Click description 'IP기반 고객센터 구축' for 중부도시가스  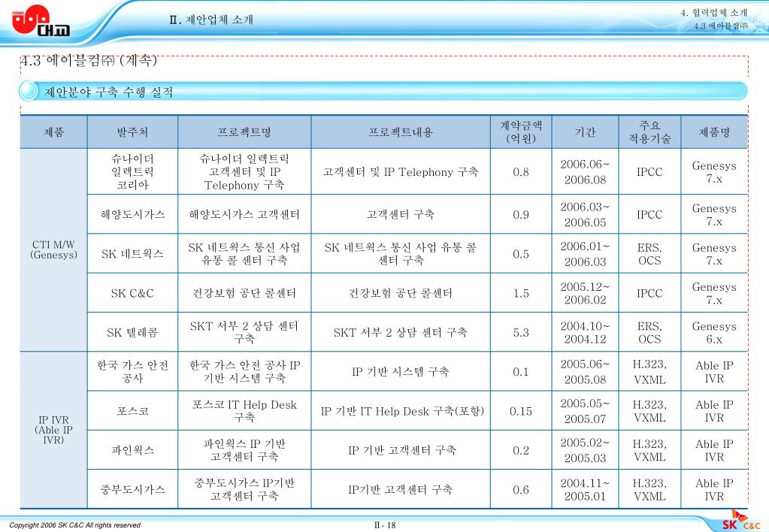pos(401,489)
